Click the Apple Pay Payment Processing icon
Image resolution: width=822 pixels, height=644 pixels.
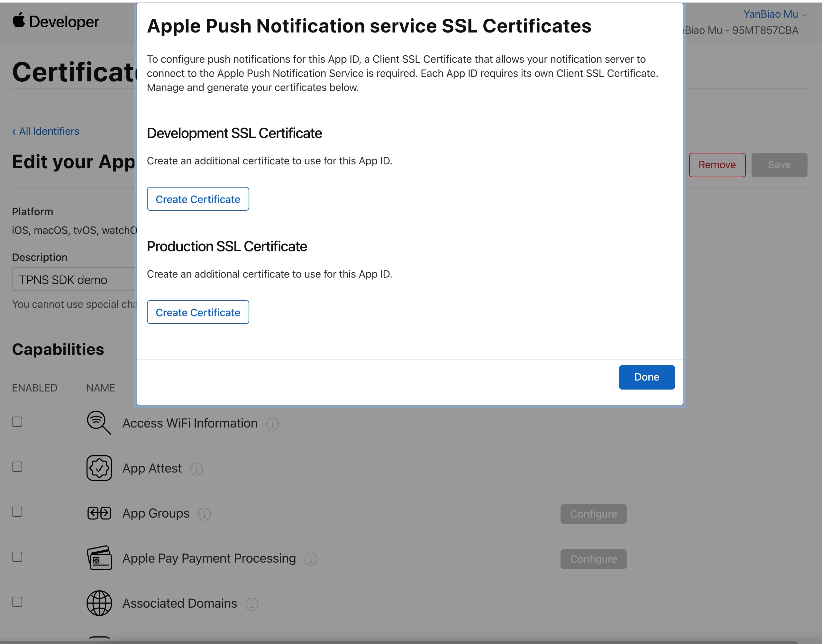99,558
